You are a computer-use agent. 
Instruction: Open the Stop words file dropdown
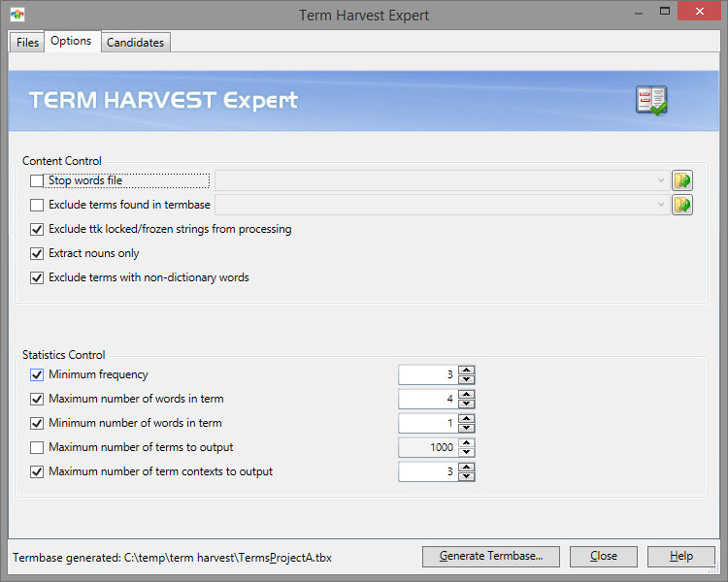click(660, 180)
